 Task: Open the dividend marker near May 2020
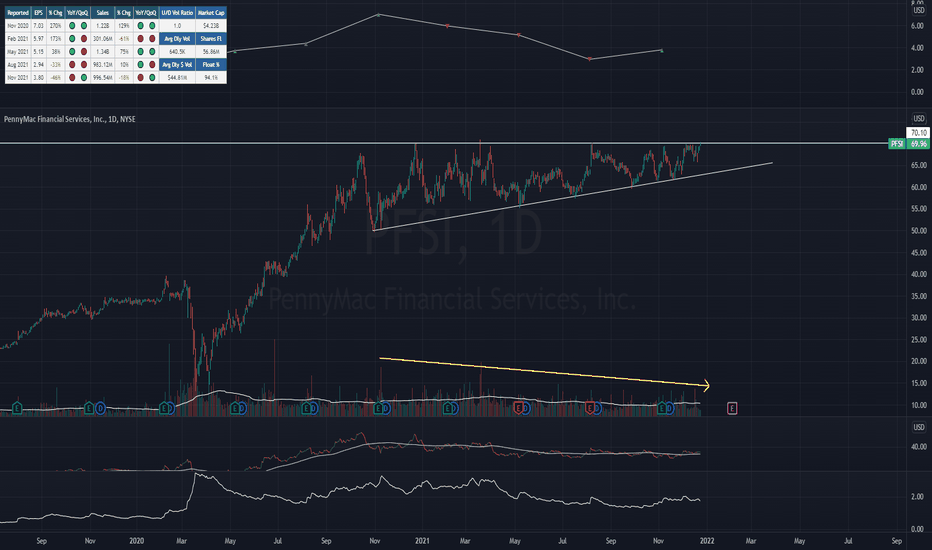click(x=243, y=408)
